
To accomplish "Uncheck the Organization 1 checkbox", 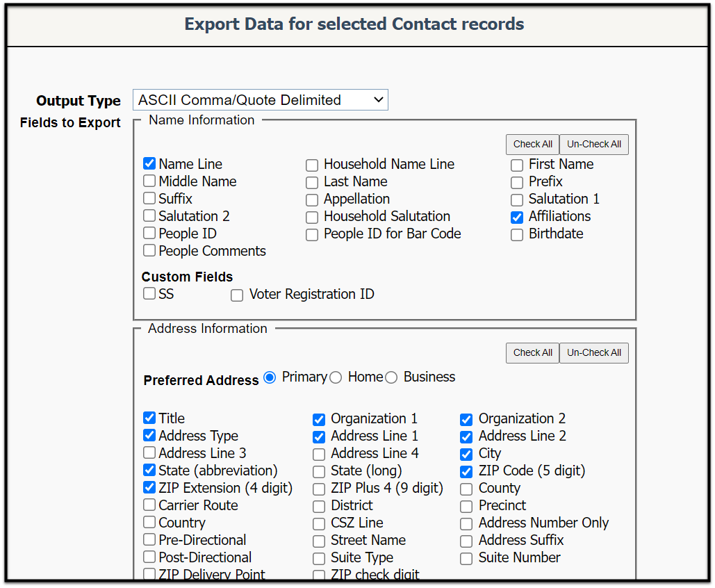I will (319, 420).
